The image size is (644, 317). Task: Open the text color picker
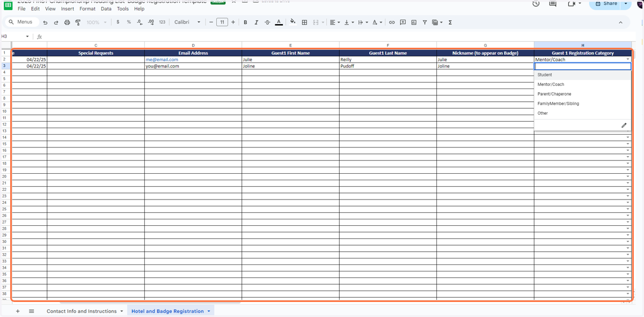tap(279, 23)
